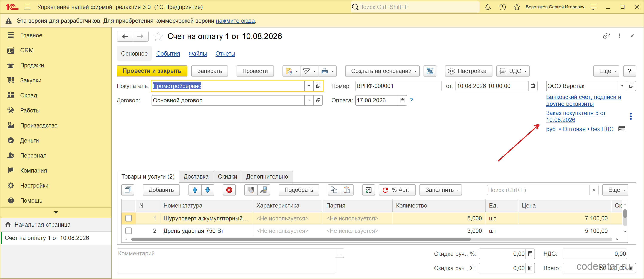Screen dimensions: 644x279
Task: Click the horizontal scrollbar of the goods table
Action: pos(301,239)
